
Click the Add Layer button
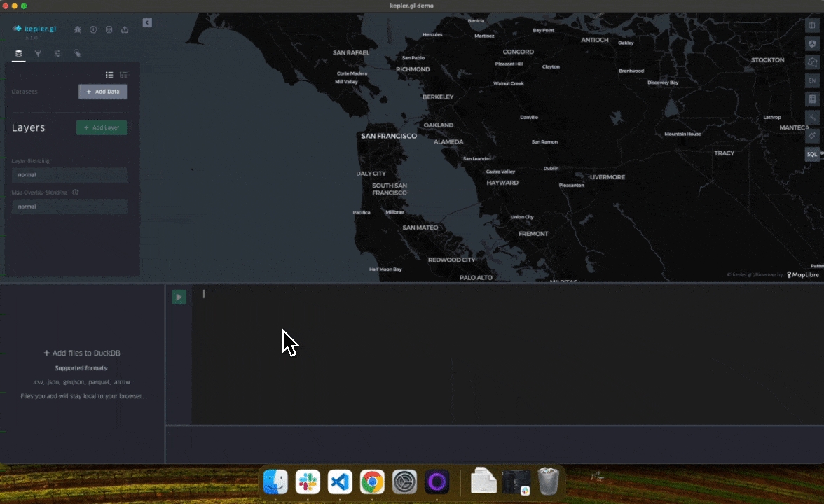(102, 127)
